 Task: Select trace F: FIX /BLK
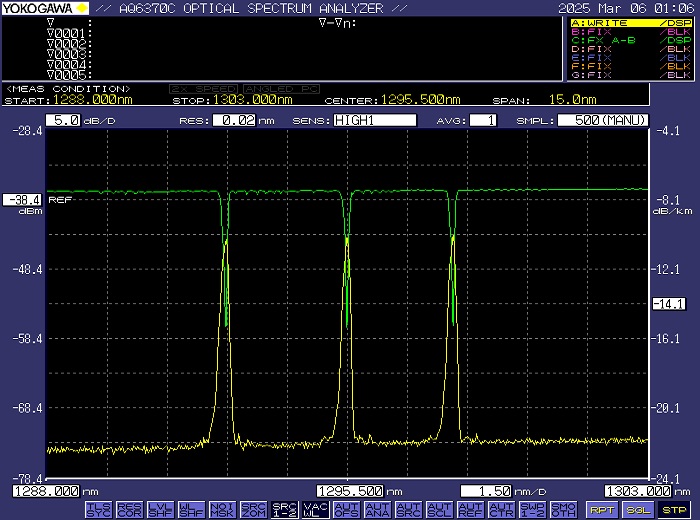pos(631,66)
